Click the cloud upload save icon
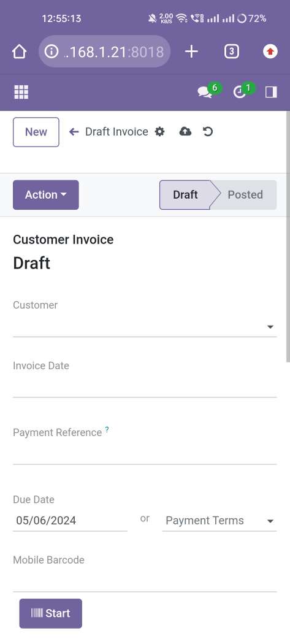This screenshot has height=644, width=290. pos(185,132)
